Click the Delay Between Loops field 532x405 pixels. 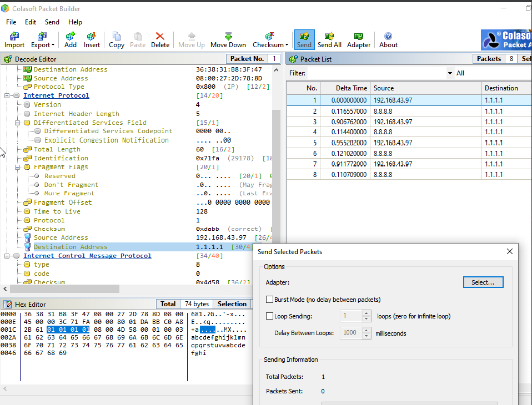351,333
